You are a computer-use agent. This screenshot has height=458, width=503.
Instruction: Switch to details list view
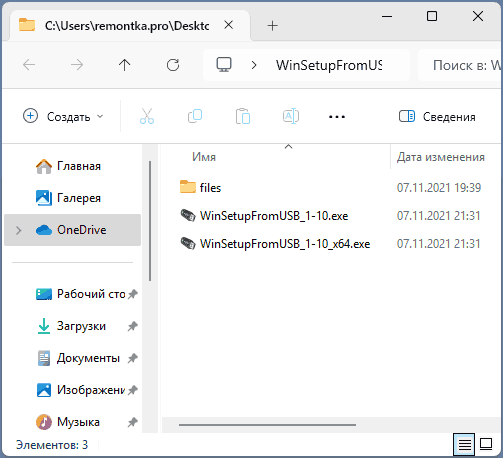click(x=465, y=444)
